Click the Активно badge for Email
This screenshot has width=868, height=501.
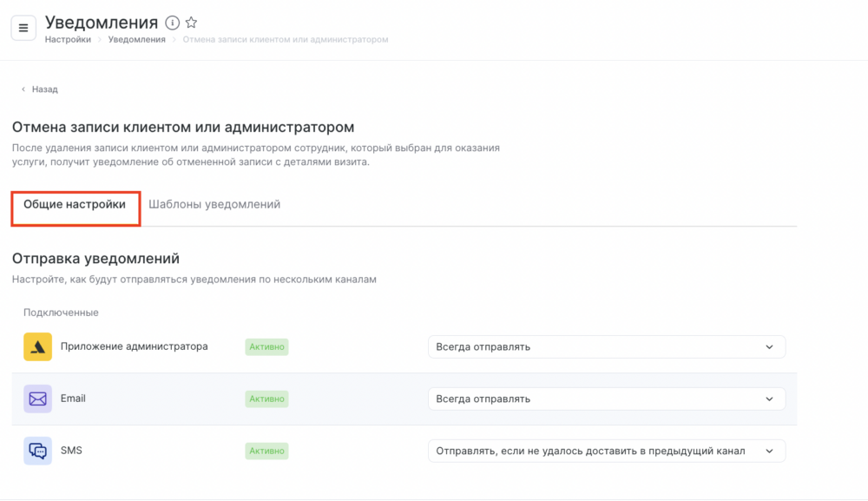(266, 399)
